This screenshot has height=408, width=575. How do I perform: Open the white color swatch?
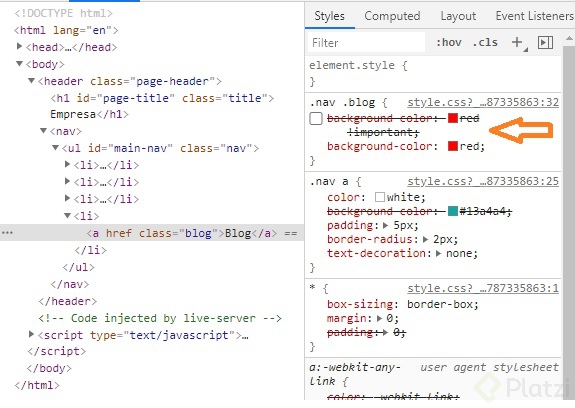[x=380, y=197]
